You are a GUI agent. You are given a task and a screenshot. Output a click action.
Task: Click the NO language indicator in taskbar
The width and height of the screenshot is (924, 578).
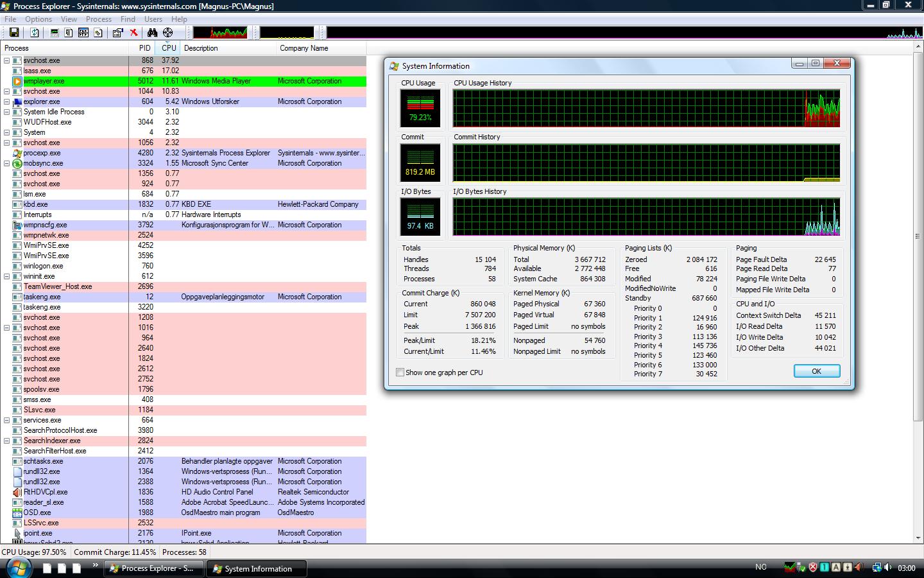761,567
